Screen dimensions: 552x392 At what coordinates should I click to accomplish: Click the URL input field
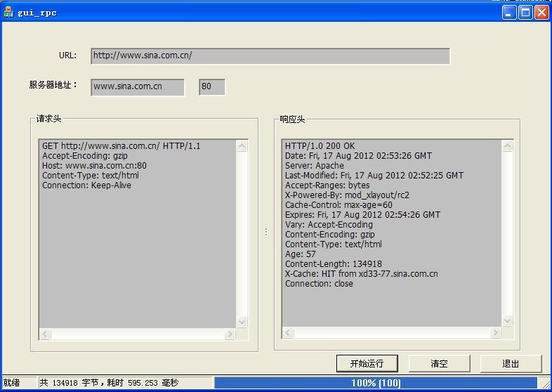click(x=270, y=56)
